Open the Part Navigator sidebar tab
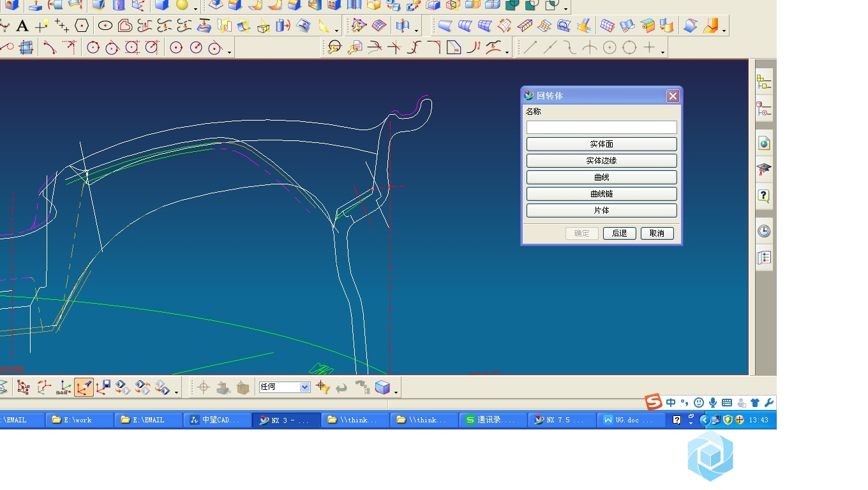868x490 pixels. click(x=764, y=109)
